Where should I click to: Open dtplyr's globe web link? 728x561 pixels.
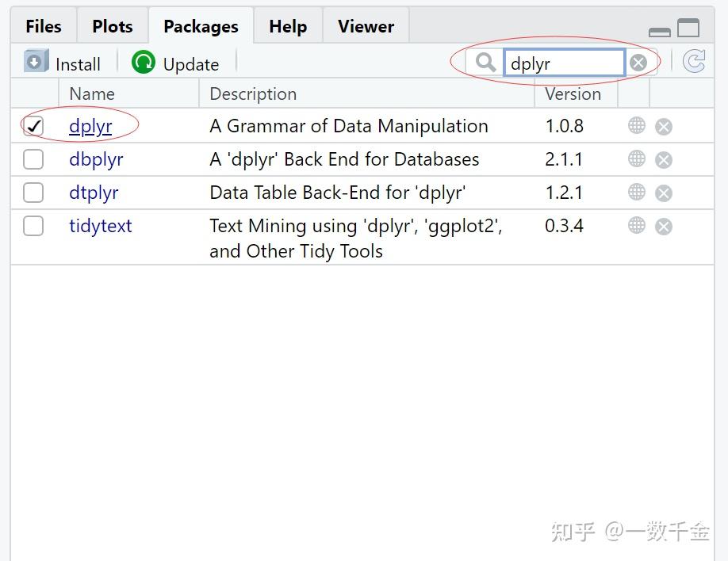pos(637,193)
